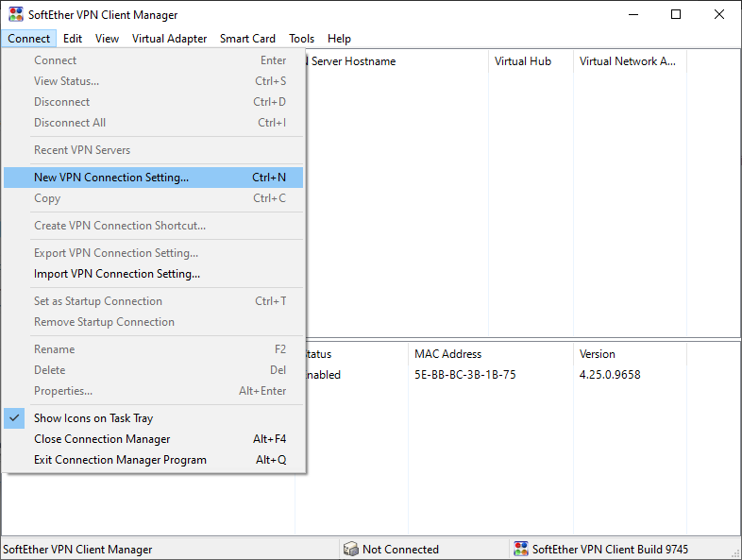Click the Properties... menu entry
Screen dimensions: 742x560
(x=153, y=391)
